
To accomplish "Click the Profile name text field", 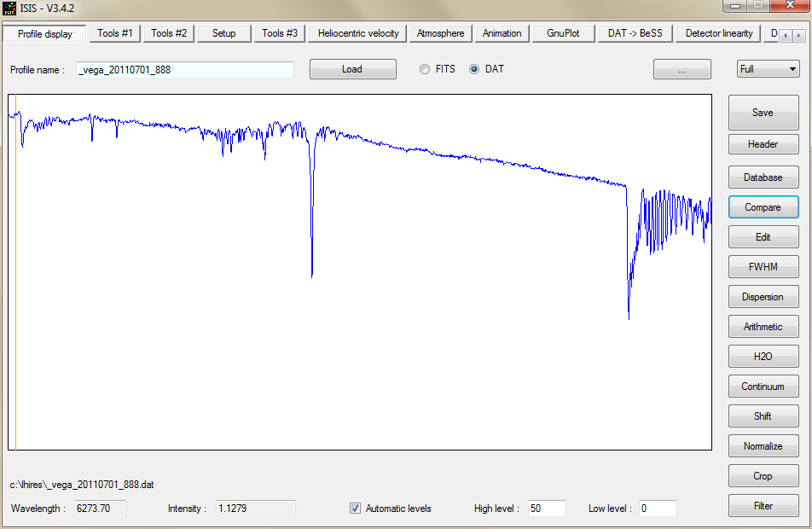I will (x=185, y=70).
